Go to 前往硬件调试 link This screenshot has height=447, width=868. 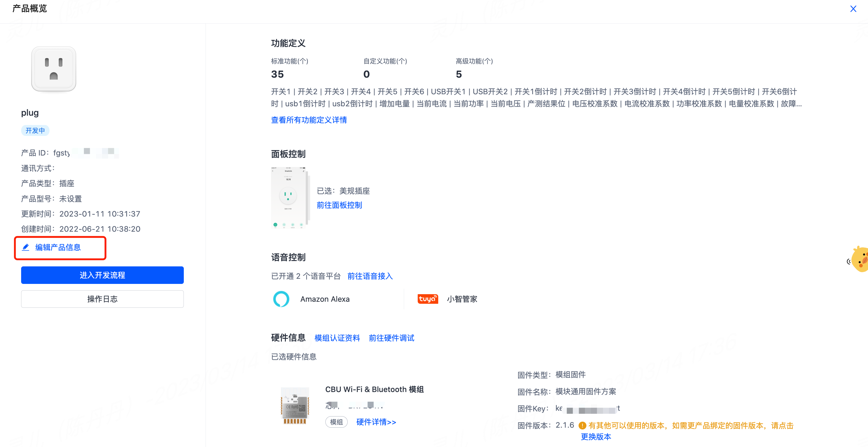[391, 338]
